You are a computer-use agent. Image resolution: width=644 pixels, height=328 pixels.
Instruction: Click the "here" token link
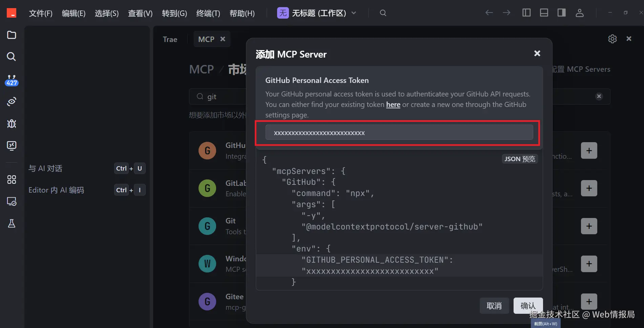coord(393,105)
